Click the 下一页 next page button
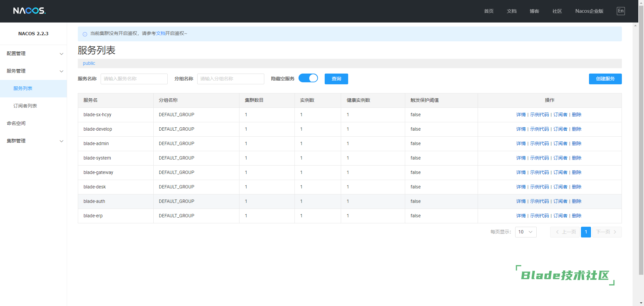This screenshot has height=306, width=644. 607,232
